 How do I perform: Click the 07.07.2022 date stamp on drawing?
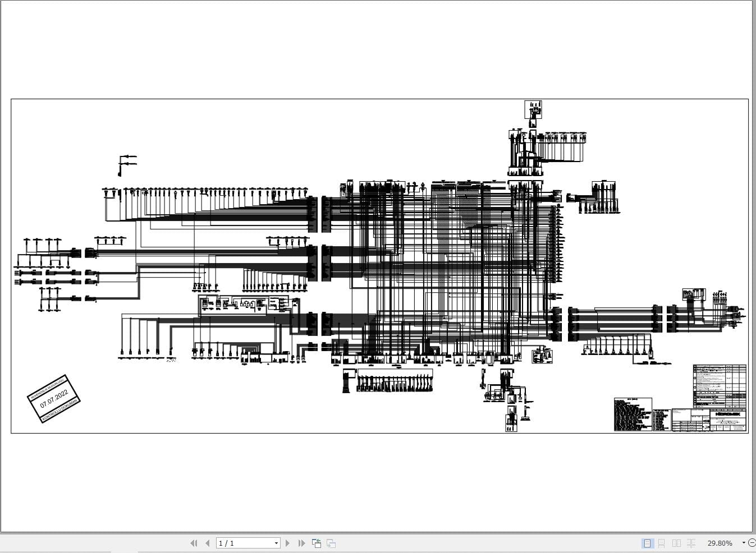coord(54,398)
